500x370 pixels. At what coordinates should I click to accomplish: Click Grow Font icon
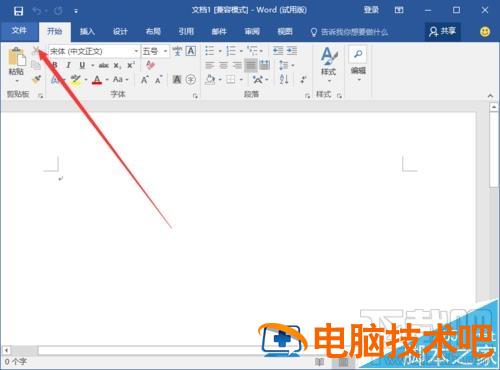pos(144,80)
